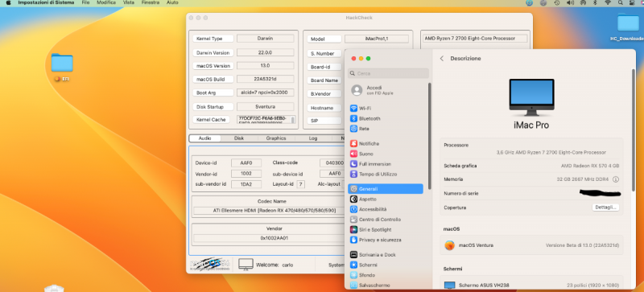
Task: Switch to the Disk tab in HackCheck
Action: click(x=239, y=138)
